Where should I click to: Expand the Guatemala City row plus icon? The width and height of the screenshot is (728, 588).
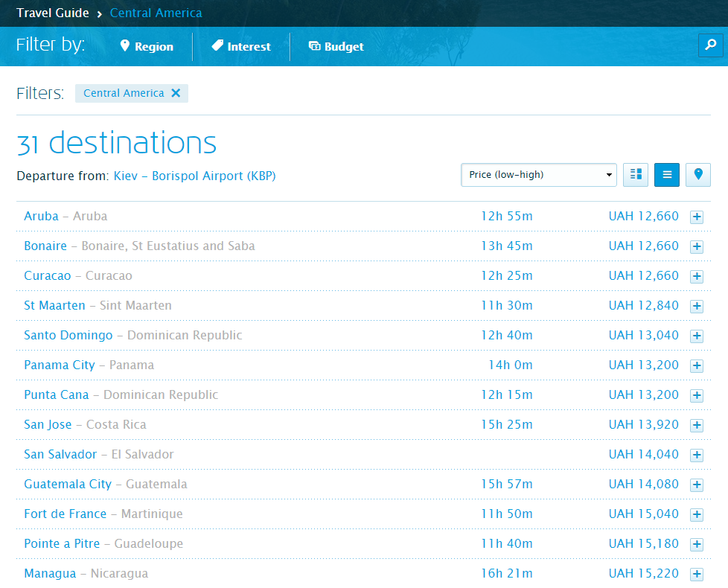(697, 485)
